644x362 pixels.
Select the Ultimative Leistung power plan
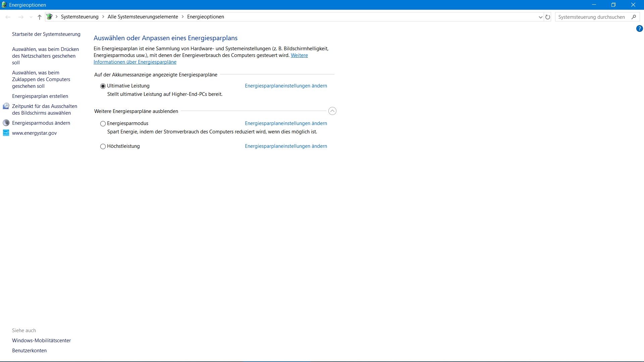(x=103, y=86)
